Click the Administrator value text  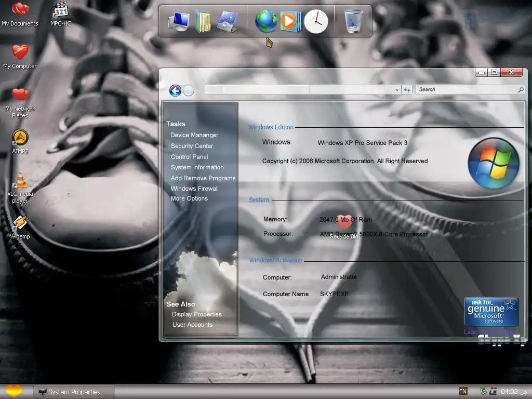coord(339,277)
